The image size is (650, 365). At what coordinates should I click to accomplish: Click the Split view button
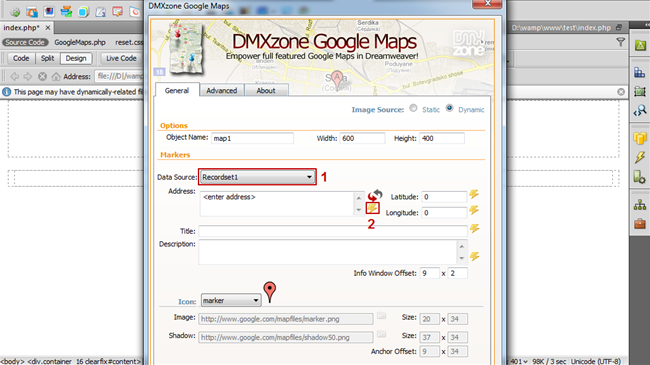click(x=47, y=58)
